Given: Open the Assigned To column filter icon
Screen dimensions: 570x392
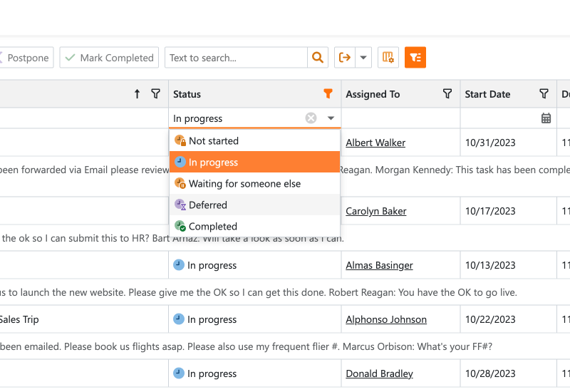Looking at the screenshot, I should tap(447, 93).
